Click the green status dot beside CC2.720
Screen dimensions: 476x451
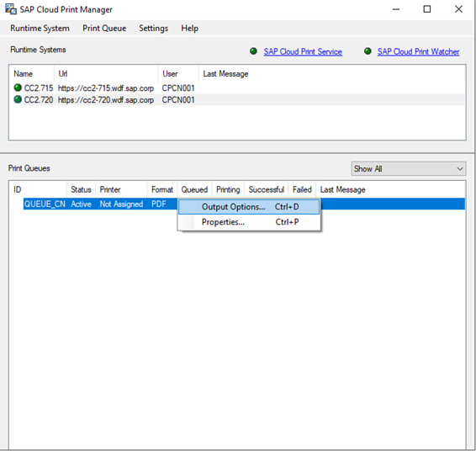tap(18, 99)
